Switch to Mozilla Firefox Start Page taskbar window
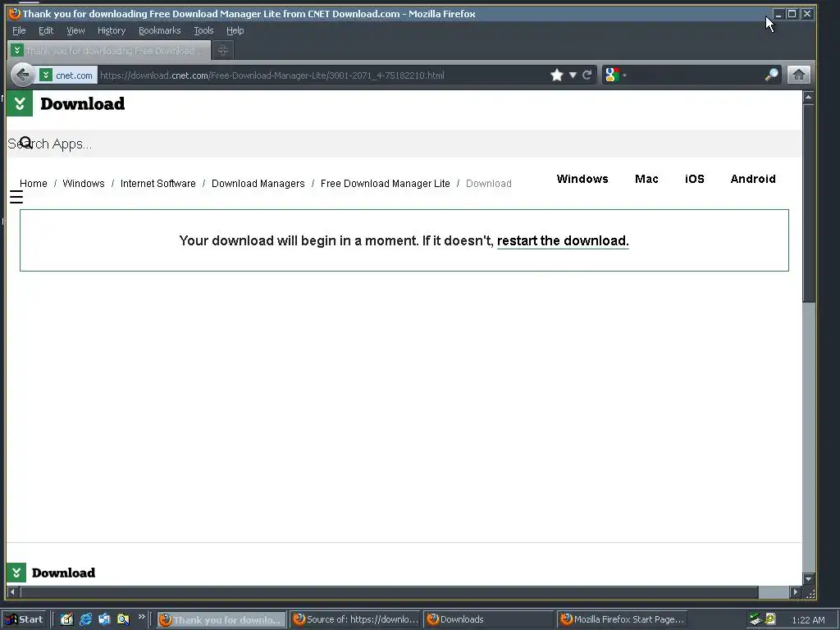 pos(622,619)
